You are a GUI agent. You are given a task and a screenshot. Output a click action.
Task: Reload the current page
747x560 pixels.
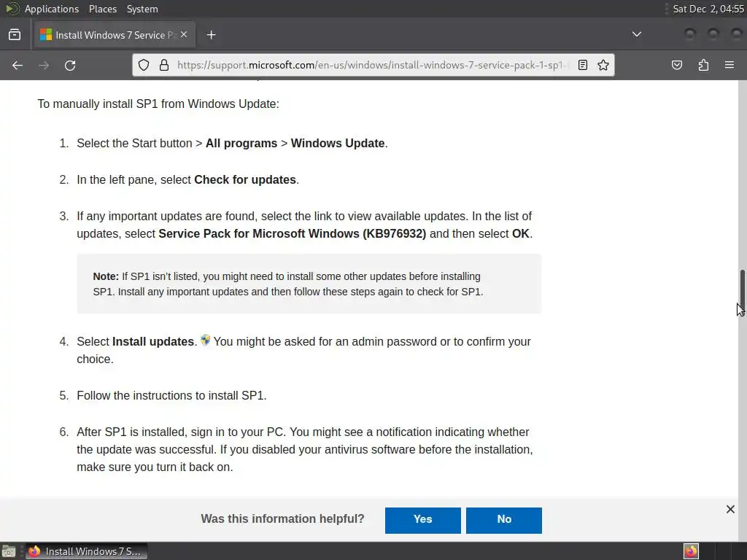pos(70,65)
